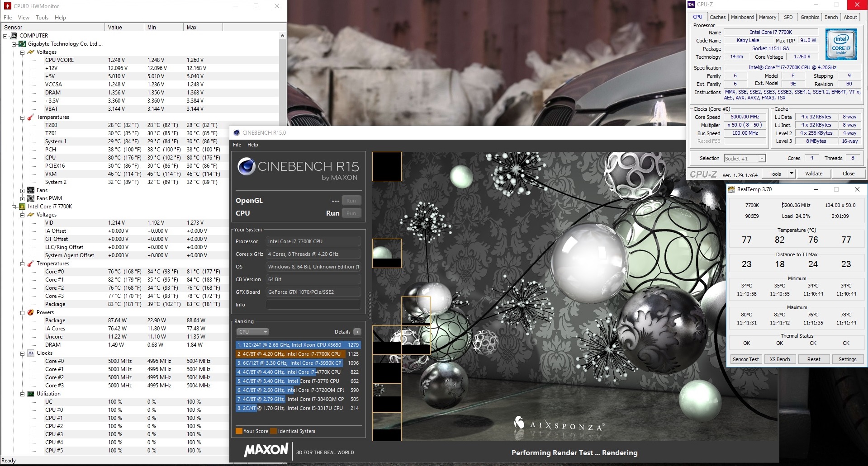Collapse the Clocks section

coord(23,353)
